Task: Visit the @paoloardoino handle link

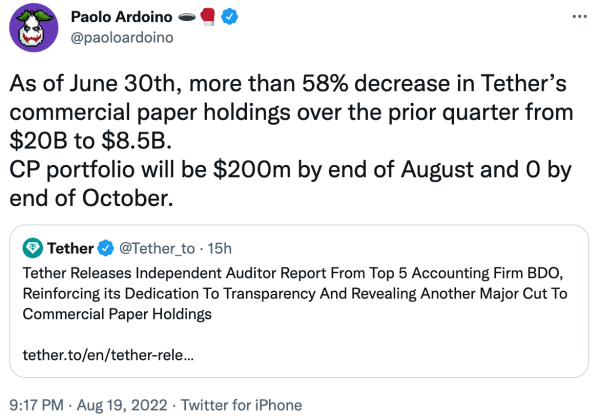Action: pyautogui.click(x=122, y=38)
